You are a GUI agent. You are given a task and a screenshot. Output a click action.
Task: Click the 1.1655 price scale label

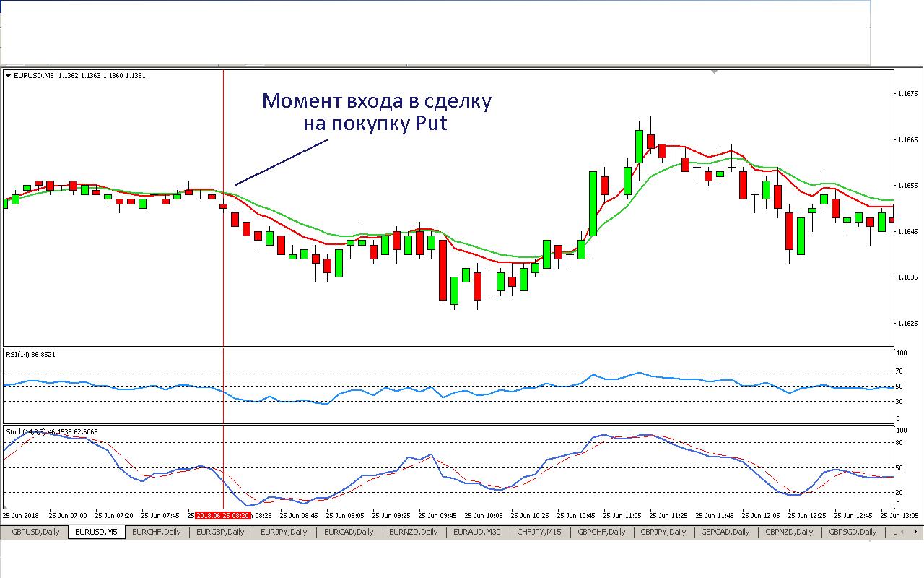point(907,186)
